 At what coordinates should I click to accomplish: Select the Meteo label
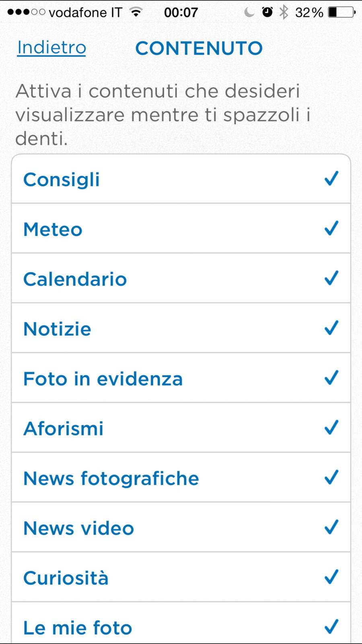(53, 229)
